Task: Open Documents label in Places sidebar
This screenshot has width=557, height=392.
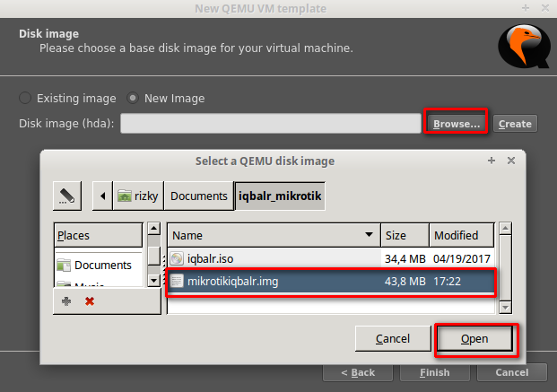Action: click(x=103, y=266)
